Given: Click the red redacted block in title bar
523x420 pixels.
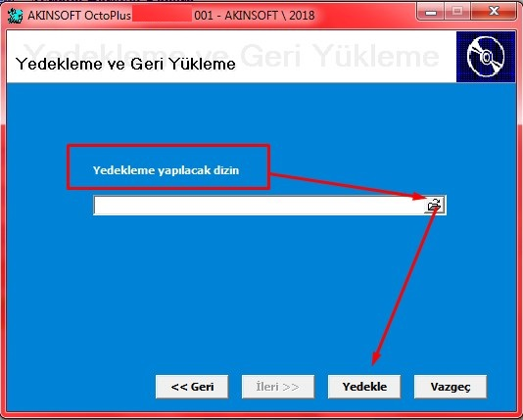Looking at the screenshot, I should 163,16.
